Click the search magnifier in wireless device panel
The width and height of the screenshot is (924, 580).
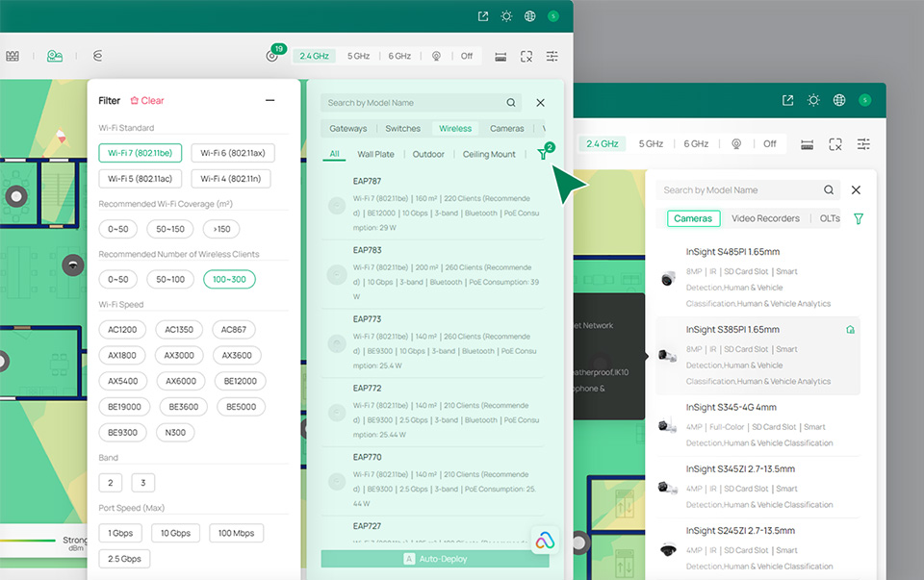(511, 103)
